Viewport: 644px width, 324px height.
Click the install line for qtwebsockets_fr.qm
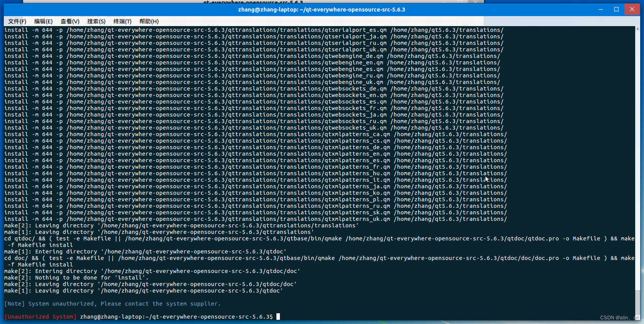254,108
